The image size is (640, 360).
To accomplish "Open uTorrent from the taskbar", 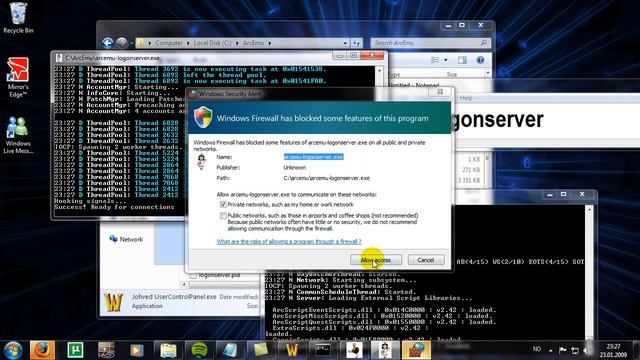I will 76,350.
